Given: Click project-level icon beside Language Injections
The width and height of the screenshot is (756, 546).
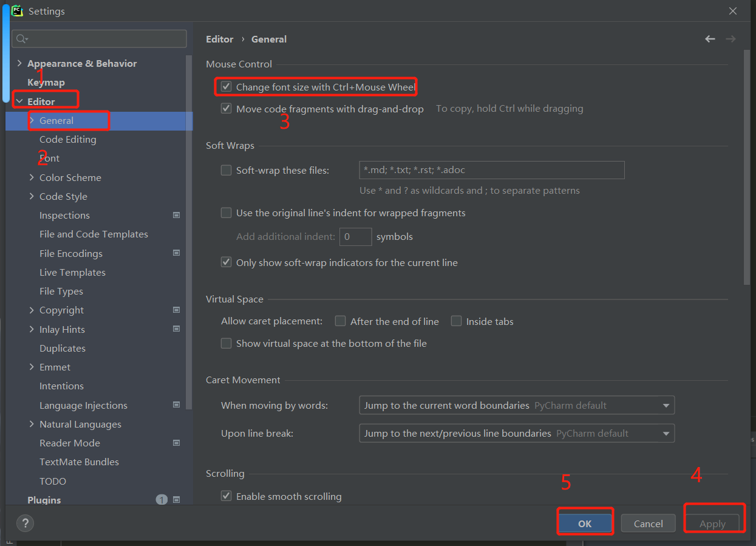Looking at the screenshot, I should (x=176, y=405).
